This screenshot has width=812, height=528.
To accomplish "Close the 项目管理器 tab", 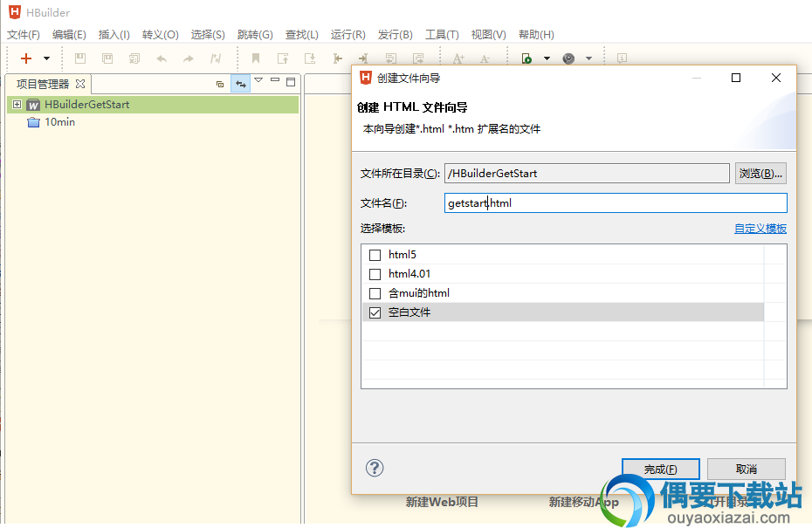I will [x=80, y=83].
